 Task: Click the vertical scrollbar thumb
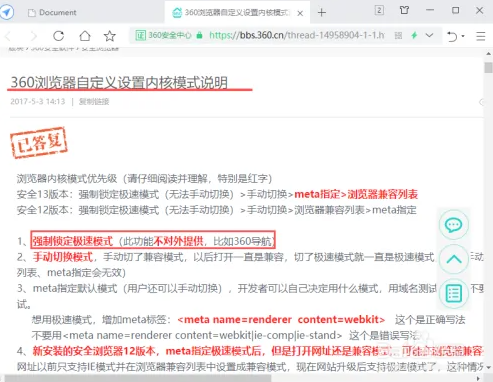click(x=488, y=67)
